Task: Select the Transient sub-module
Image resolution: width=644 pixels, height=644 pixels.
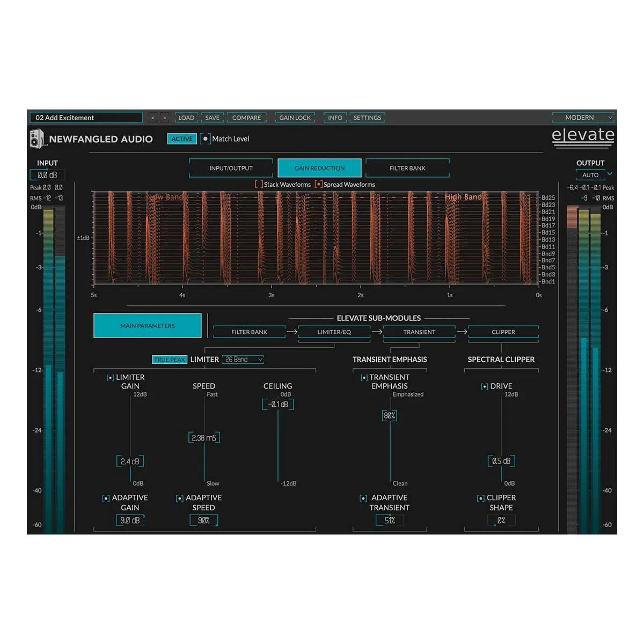Action: pyautogui.click(x=419, y=332)
